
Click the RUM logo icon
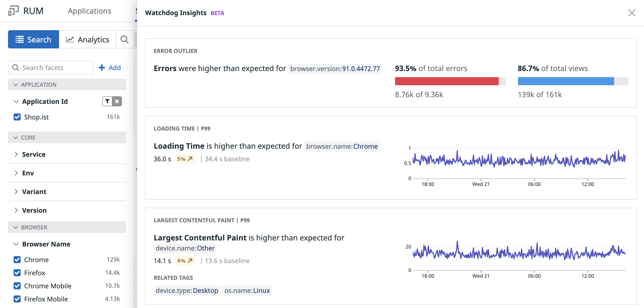(x=13, y=11)
